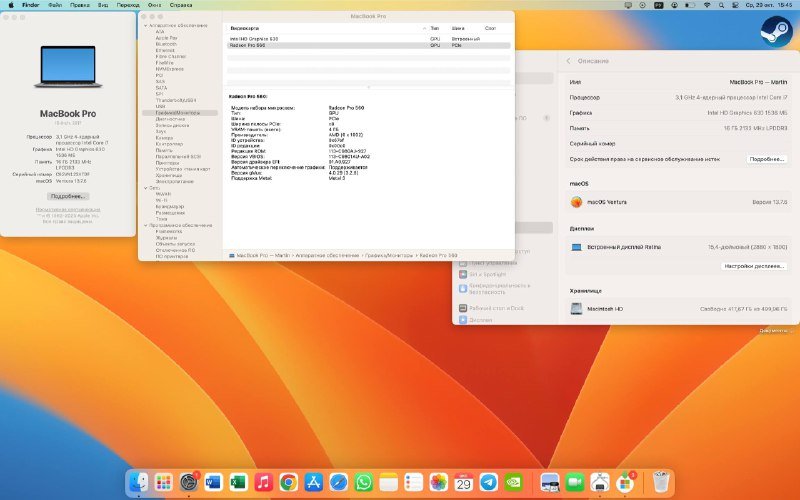Click the keyboard input source icon in menu bar
800x500 pixels.
659,5
